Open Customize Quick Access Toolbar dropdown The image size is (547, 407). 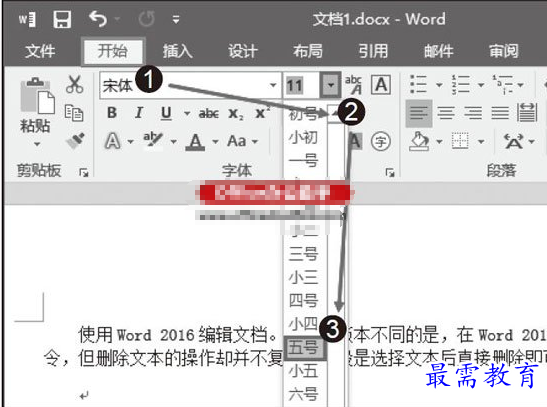[x=176, y=20]
